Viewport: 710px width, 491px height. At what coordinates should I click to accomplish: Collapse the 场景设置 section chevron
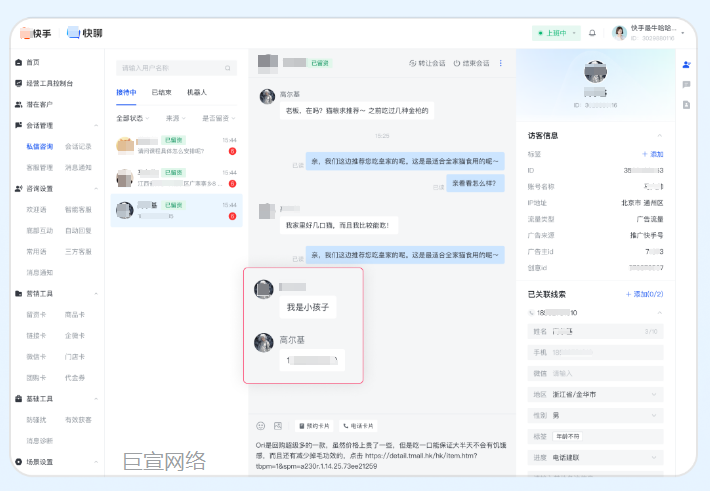(96, 462)
